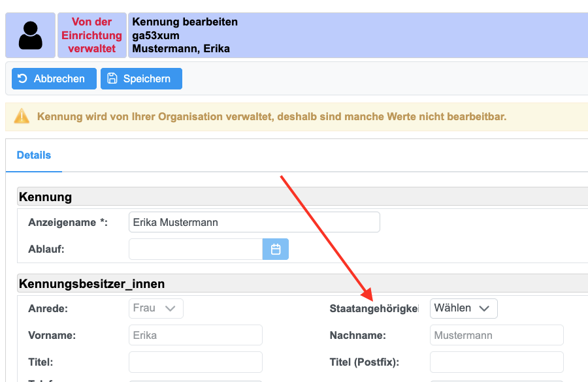Image resolution: width=588 pixels, height=382 pixels.
Task: Expand the Staatsangehörigkeit Wählen dropdown
Action: [x=463, y=308]
